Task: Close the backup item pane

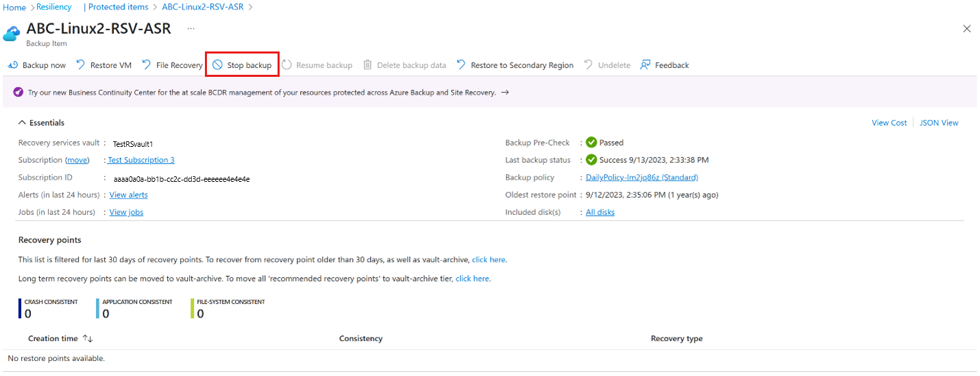Action: [966, 29]
